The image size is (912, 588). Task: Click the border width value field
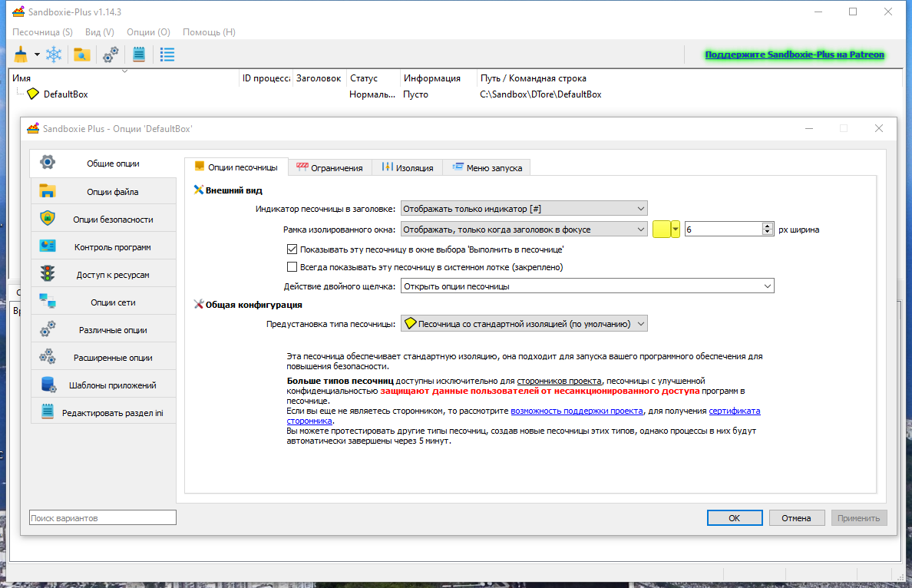tap(724, 230)
